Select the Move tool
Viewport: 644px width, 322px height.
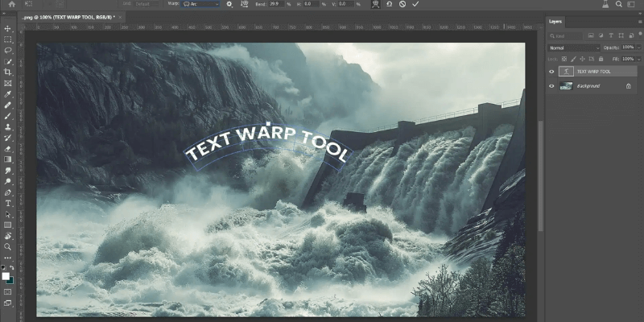click(8, 28)
